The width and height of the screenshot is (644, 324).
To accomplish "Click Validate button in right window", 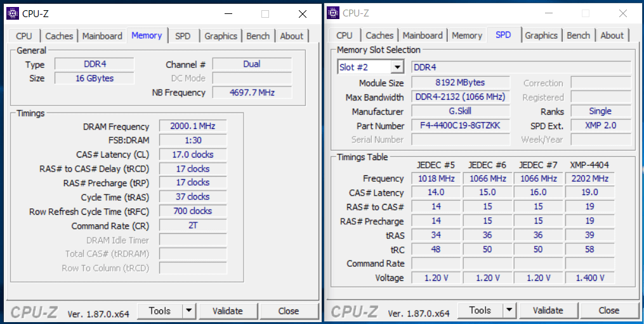I will click(x=548, y=310).
